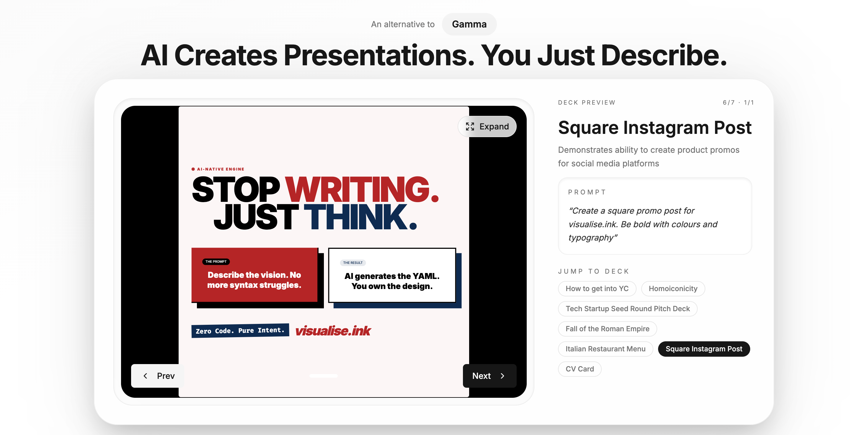Viewport: 868px width, 435px height.
Task: Advance with the Next button
Action: point(489,376)
